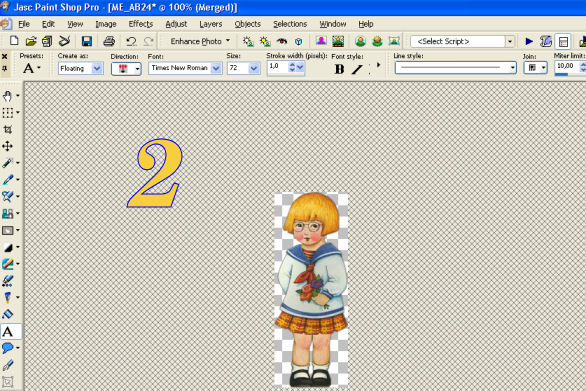Click the Redo arrow icon
Image resolution: width=586 pixels, height=391 pixels.
(x=148, y=41)
